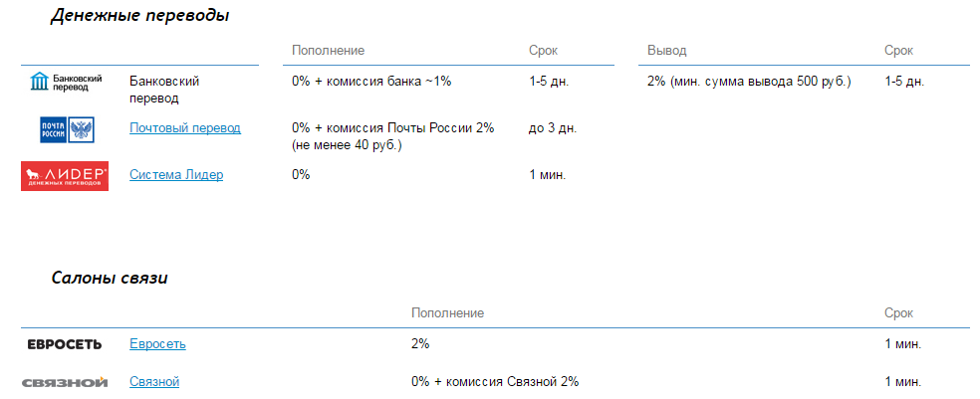The width and height of the screenshot is (980, 399).
Task: Click the Почта России logo
Action: (x=65, y=129)
